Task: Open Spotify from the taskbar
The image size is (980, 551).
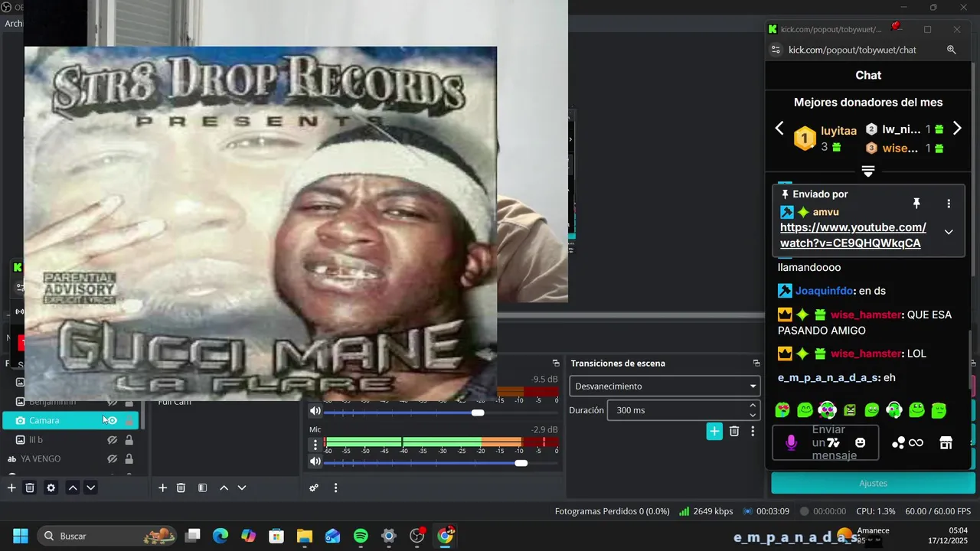Action: click(x=361, y=536)
